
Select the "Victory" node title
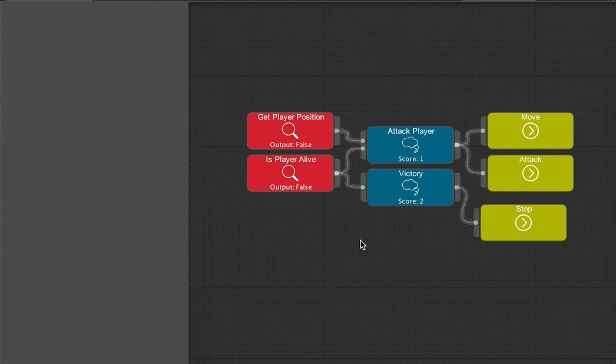click(x=410, y=174)
